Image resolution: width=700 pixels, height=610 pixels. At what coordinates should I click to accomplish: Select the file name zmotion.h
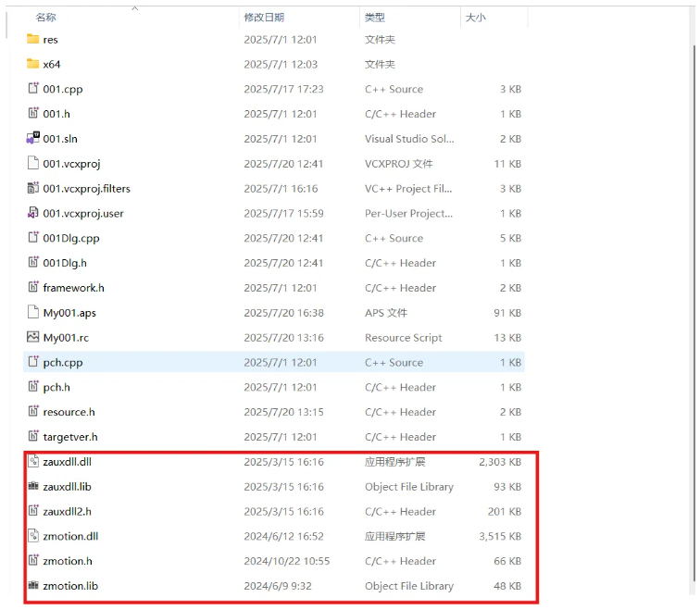68,561
